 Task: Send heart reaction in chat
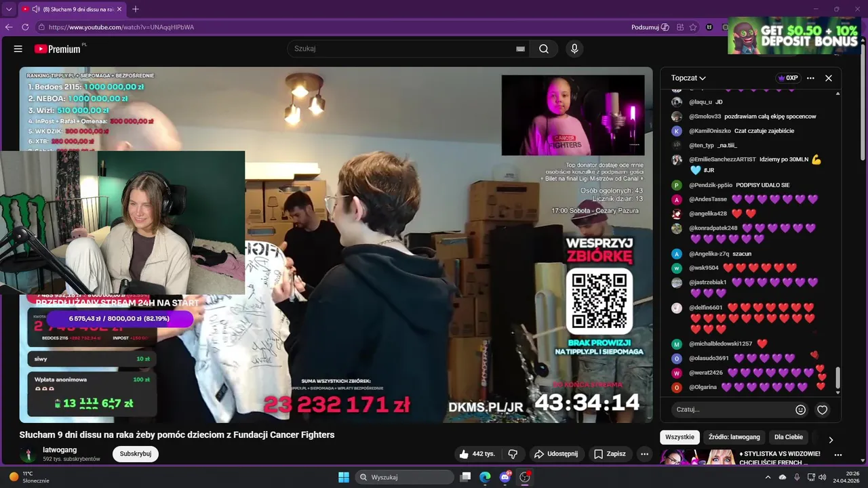(x=823, y=409)
